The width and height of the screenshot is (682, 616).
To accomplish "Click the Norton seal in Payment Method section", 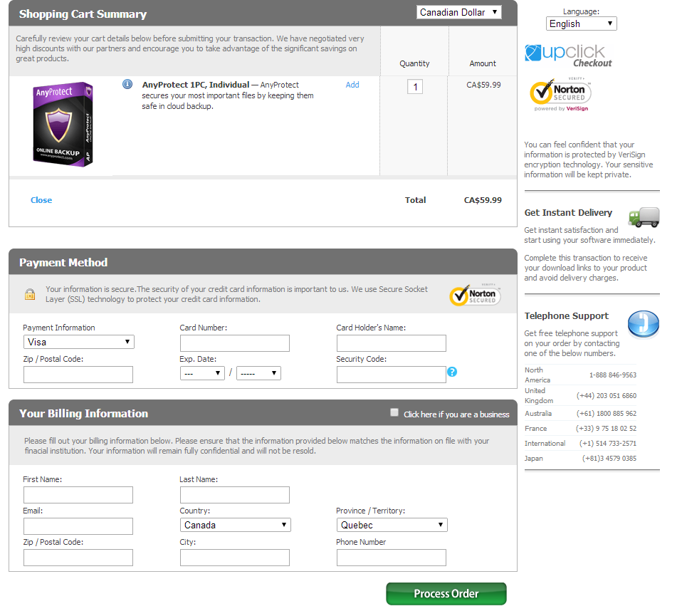I will 476,295.
